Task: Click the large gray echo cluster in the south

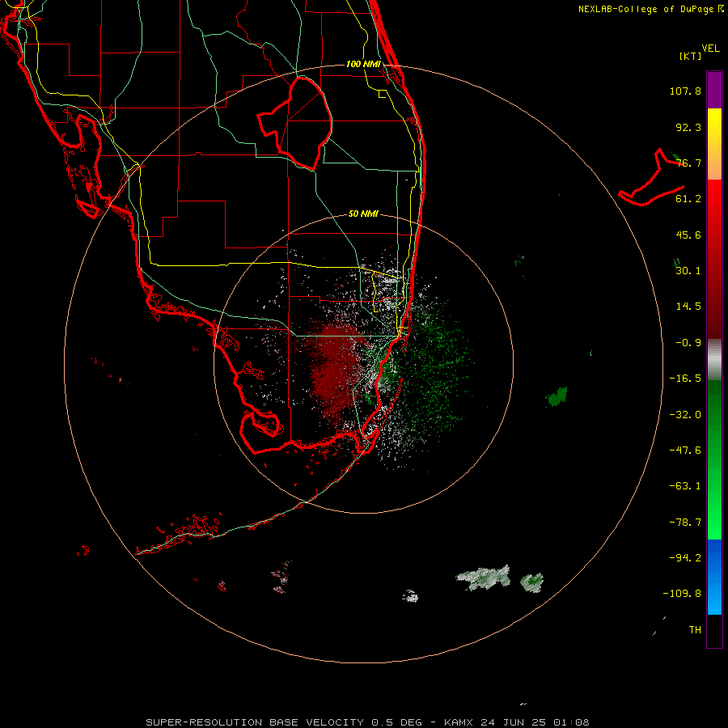Action: tap(484, 578)
